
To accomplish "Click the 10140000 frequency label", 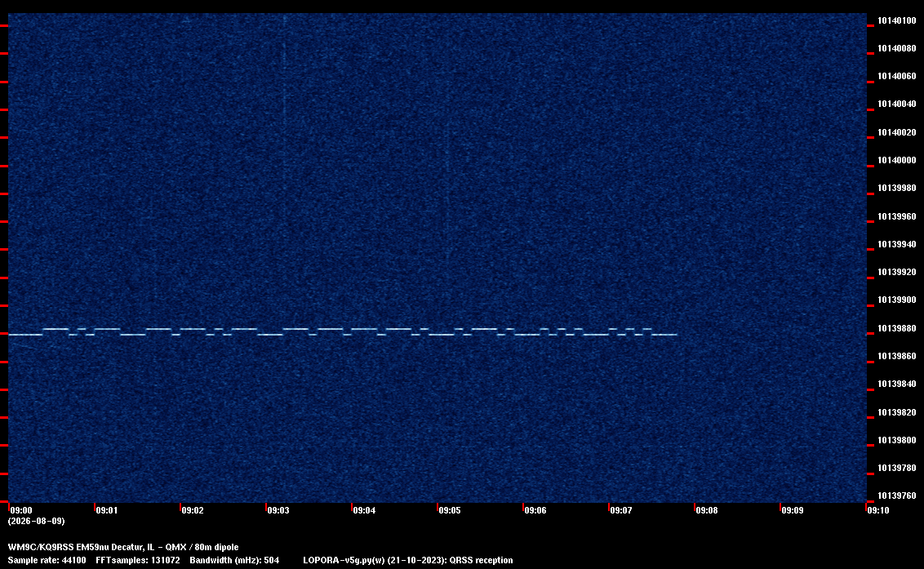I will [x=897, y=160].
